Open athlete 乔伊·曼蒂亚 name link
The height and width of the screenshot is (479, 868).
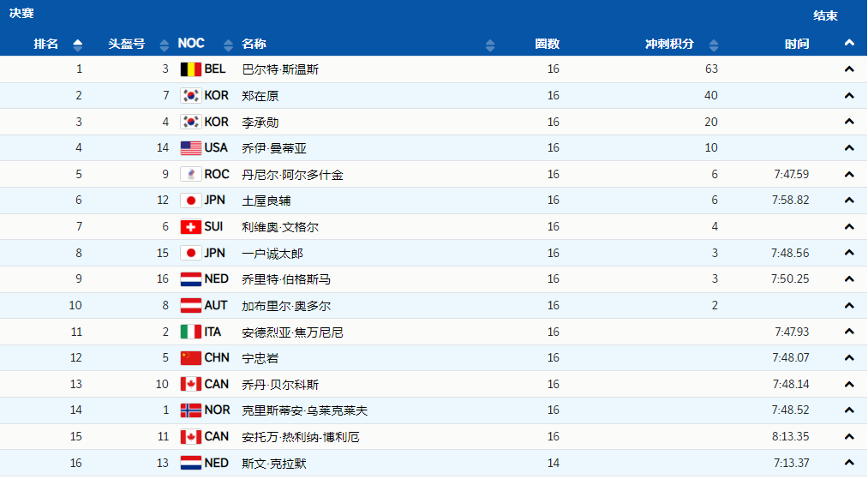[274, 148]
